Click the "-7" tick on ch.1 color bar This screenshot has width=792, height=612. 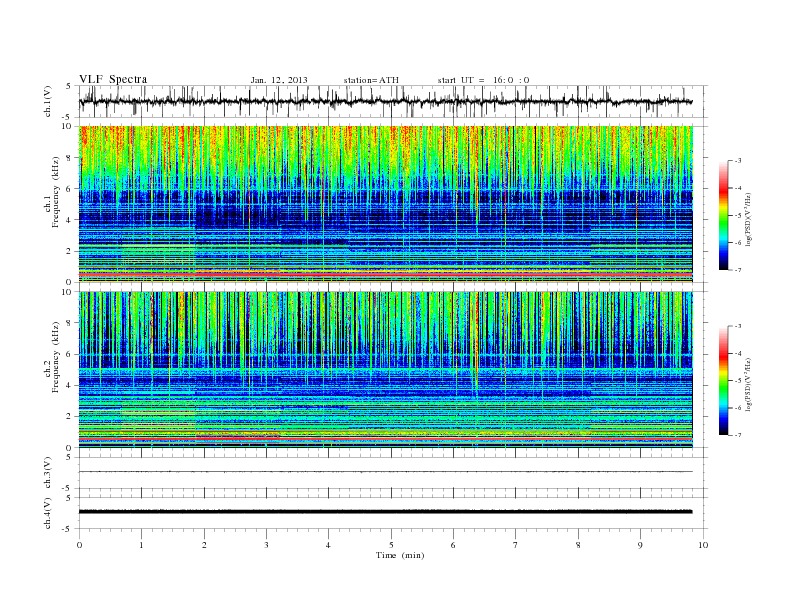[x=738, y=270]
